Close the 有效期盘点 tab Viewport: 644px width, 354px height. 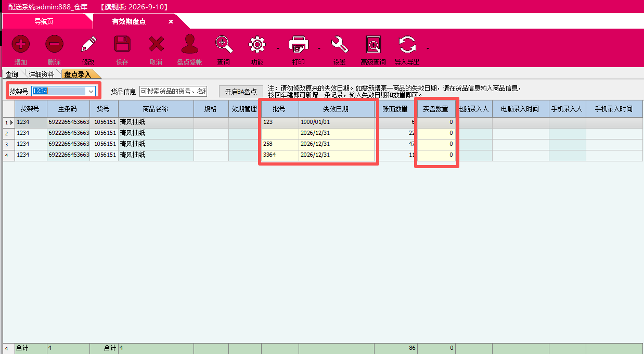(171, 21)
